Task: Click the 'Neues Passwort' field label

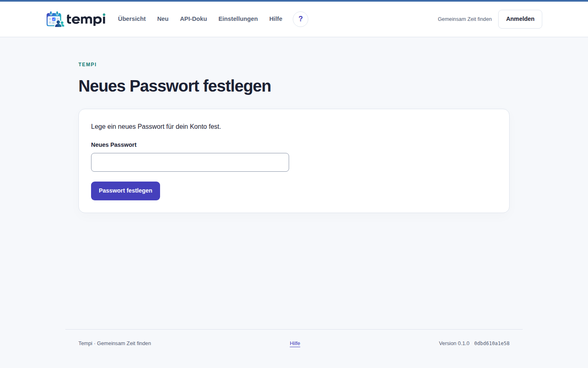Action: pos(114,145)
